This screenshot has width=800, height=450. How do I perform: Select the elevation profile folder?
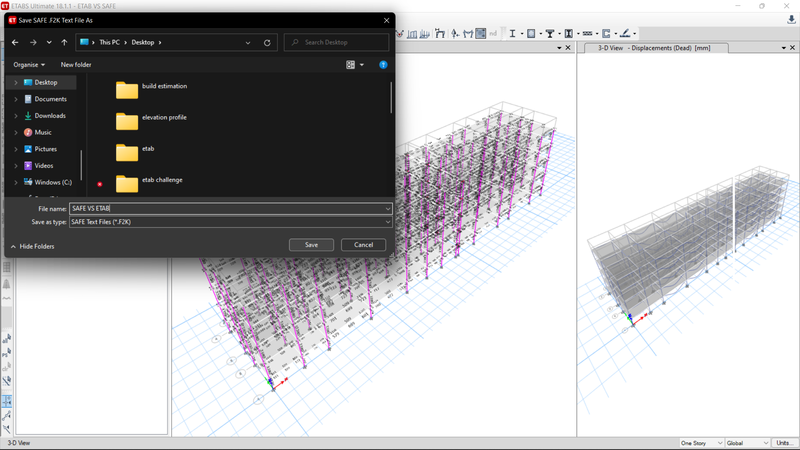tap(152, 121)
